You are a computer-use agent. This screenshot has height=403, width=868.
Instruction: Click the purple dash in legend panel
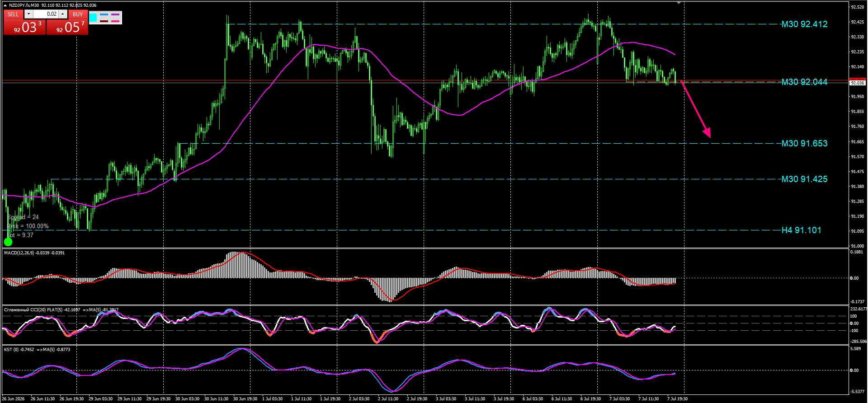[116, 14]
